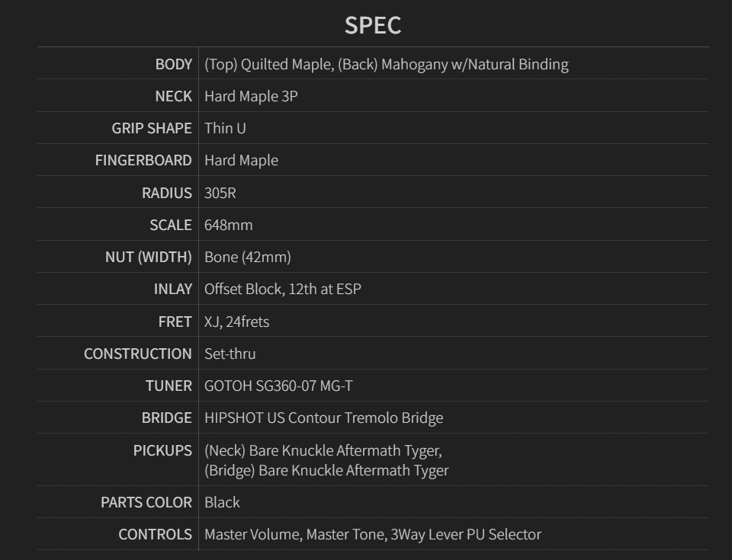Select the Quilted Maple body description text
This screenshot has width=732, height=560.
386,64
